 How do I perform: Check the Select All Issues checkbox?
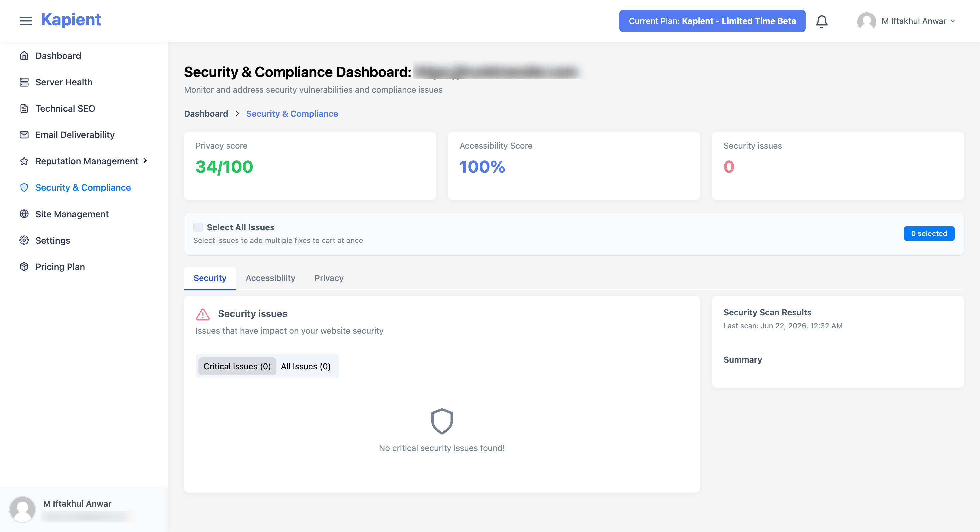[x=198, y=227]
